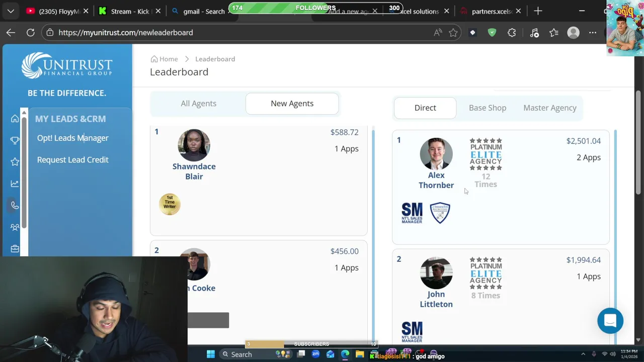
Task: Switch to the Base Shop tab
Action: point(488,108)
